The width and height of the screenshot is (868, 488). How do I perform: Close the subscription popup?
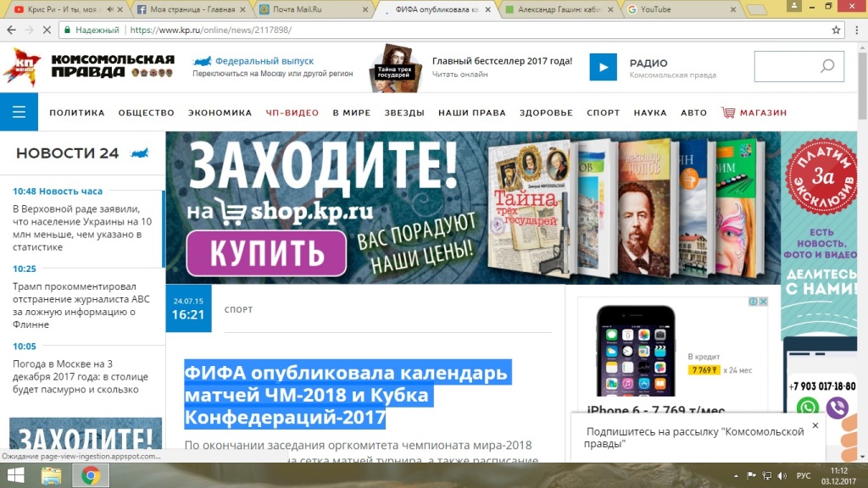[815, 425]
